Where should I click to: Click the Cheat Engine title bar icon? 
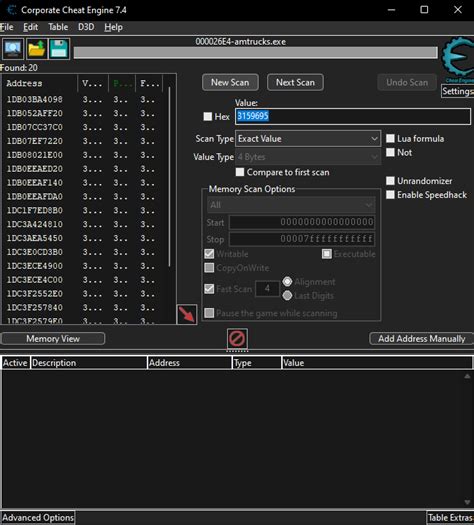(11, 10)
